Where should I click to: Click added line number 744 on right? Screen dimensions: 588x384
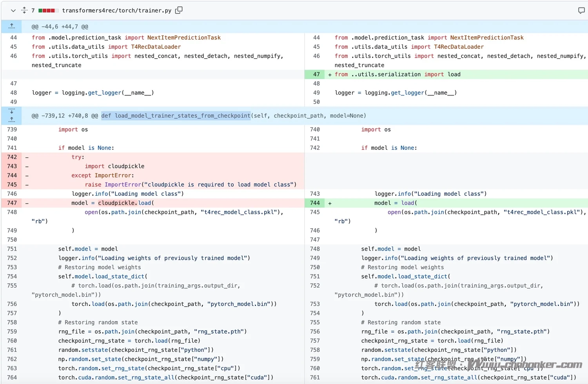pos(315,203)
